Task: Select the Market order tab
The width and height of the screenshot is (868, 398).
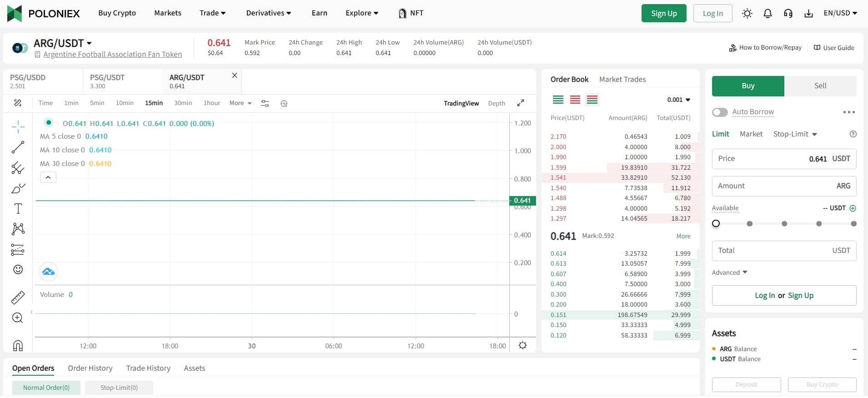Action: click(751, 134)
